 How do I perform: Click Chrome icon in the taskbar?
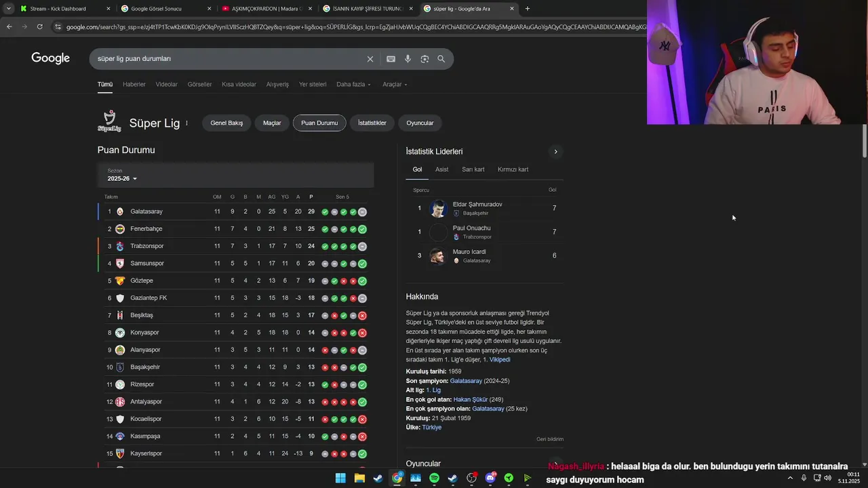pyautogui.click(x=397, y=479)
